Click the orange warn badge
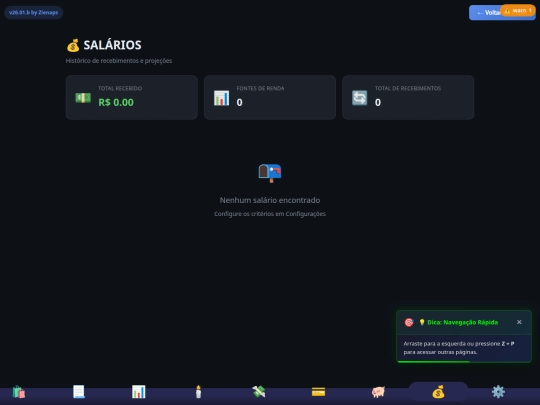Image resolution: width=540 pixels, height=405 pixels. click(x=518, y=11)
